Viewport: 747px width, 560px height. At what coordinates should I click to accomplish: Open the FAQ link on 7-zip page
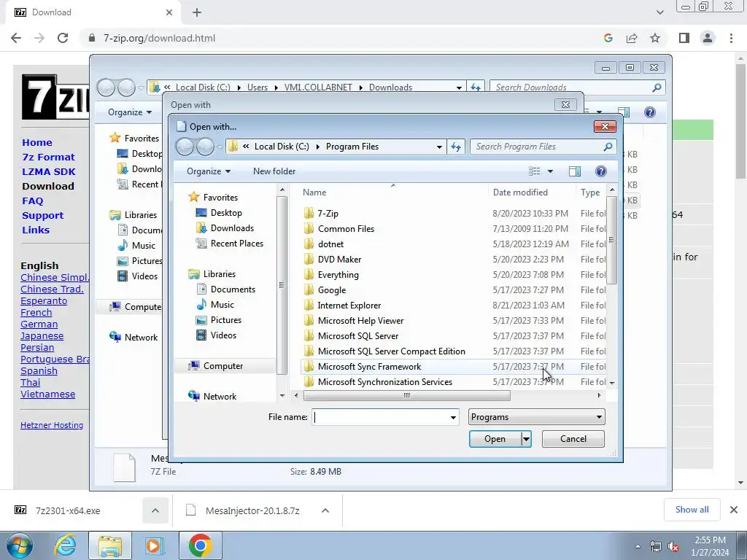(x=32, y=201)
